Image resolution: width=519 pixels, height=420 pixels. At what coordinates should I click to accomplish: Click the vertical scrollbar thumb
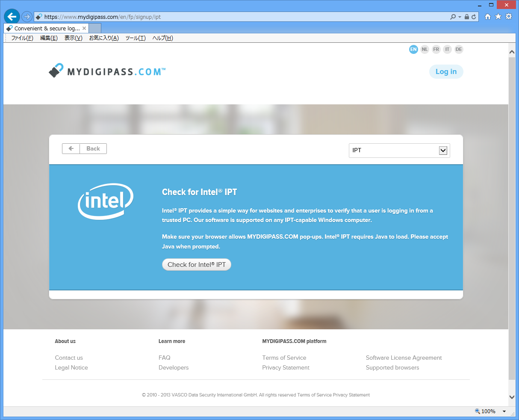click(x=512, y=219)
